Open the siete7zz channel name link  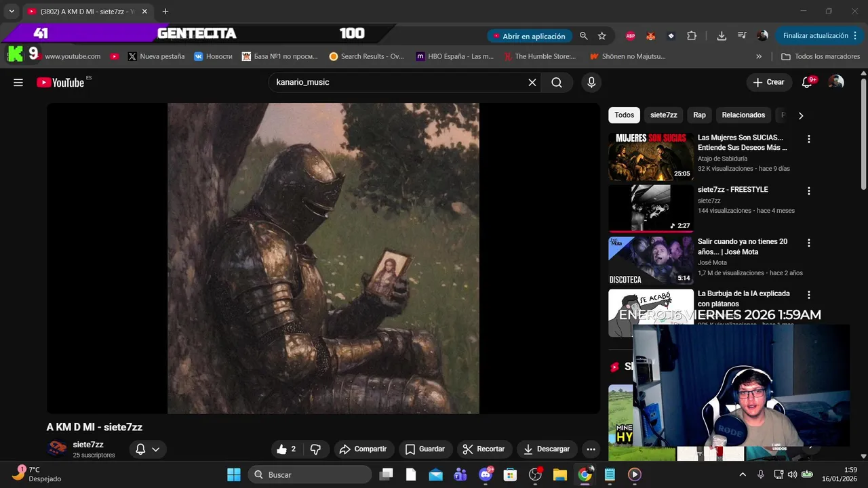(x=88, y=445)
